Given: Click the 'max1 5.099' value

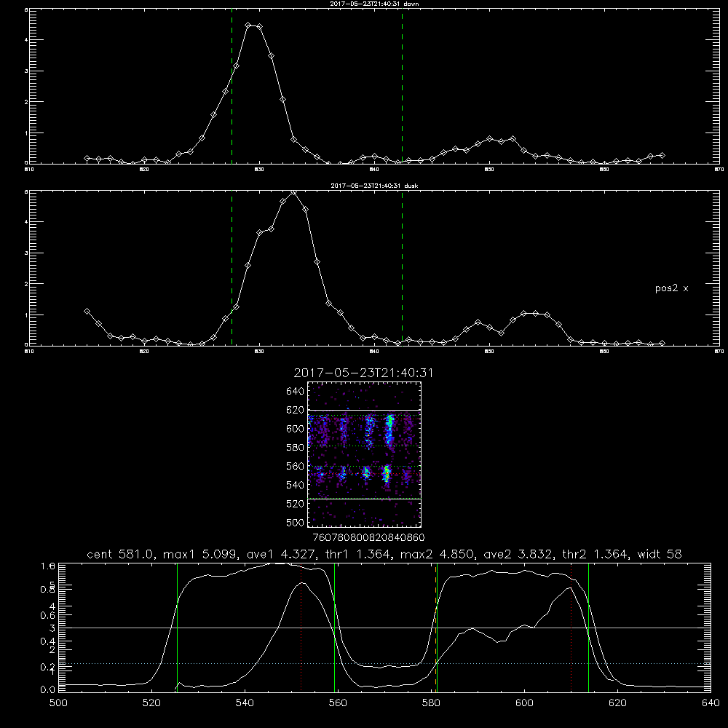Looking at the screenshot, I should [199, 554].
